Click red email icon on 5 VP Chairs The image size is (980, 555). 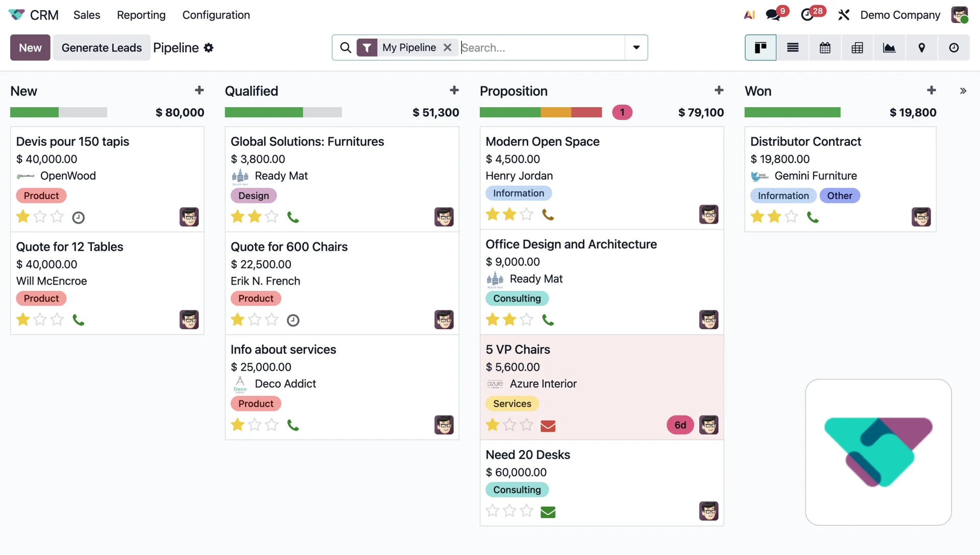pos(548,425)
